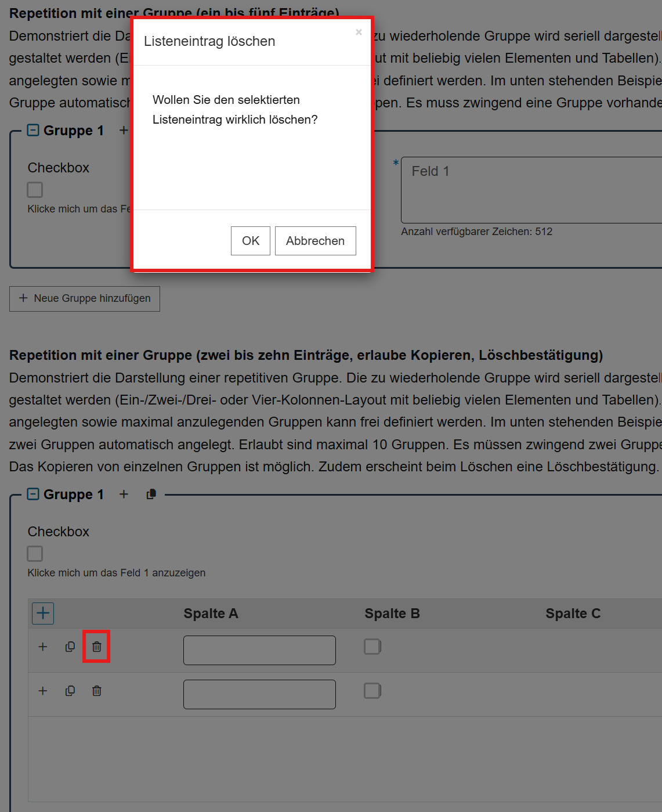
Task: Toggle the Checkbox in the lower Gruppe 1
Action: tap(35, 554)
